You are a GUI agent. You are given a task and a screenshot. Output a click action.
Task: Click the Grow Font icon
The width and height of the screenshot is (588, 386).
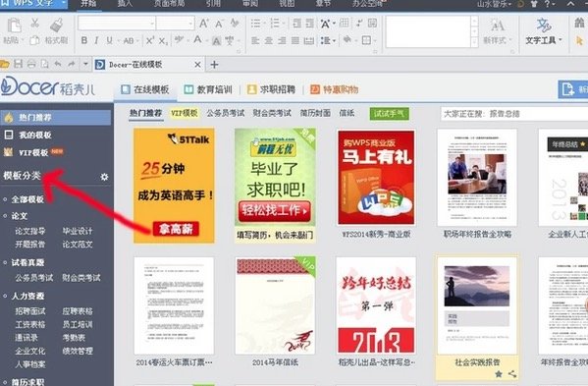[204, 24]
